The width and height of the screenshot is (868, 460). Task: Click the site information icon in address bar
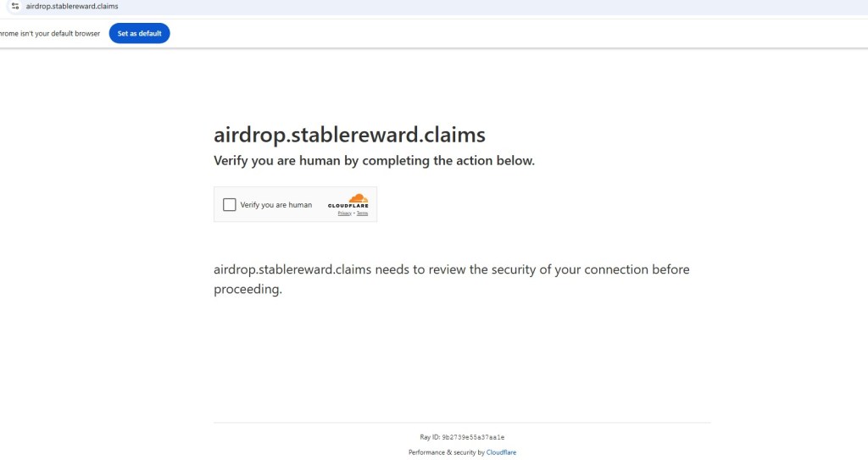(14, 6)
